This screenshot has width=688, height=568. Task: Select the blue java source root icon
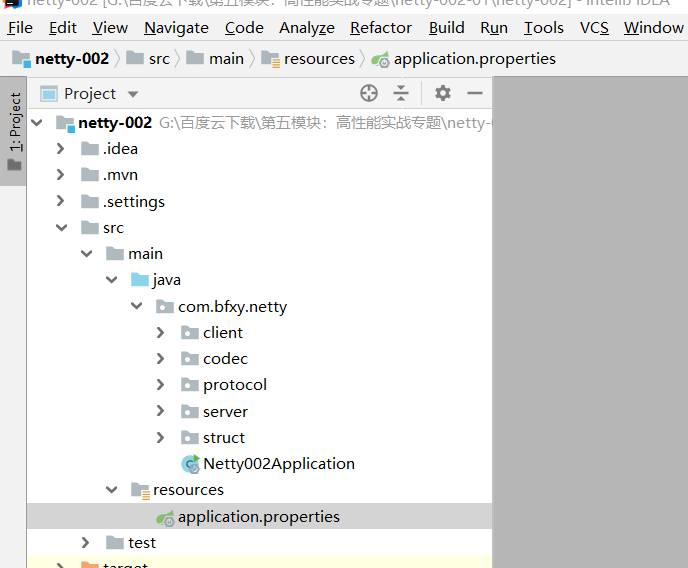(x=140, y=279)
